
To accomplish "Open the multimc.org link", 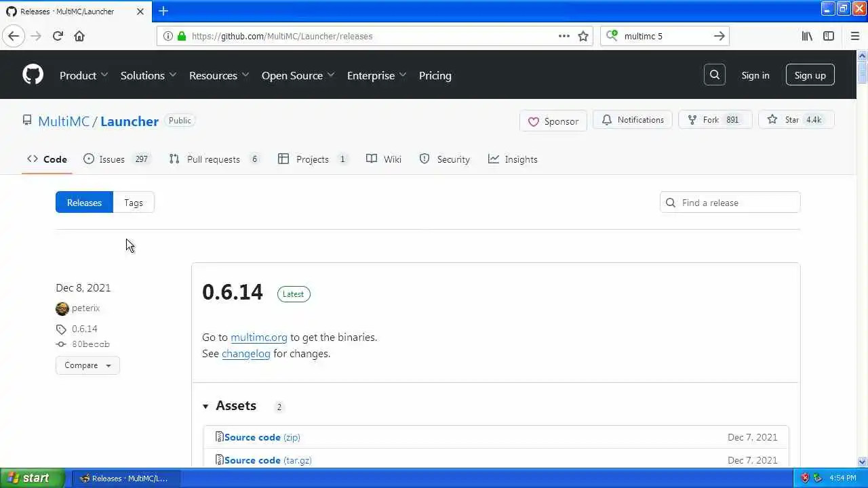I will pos(259,337).
